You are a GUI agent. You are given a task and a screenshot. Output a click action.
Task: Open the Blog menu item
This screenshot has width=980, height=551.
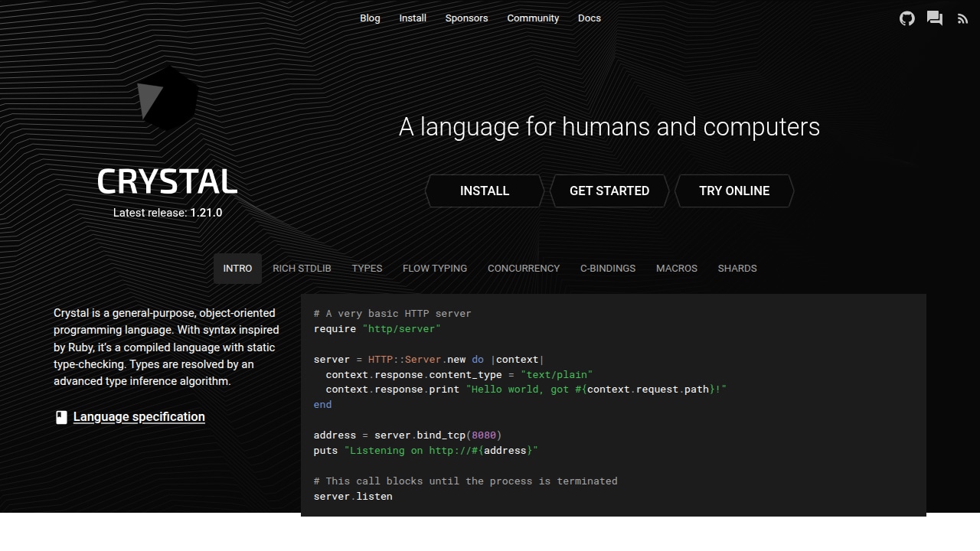pyautogui.click(x=370, y=18)
